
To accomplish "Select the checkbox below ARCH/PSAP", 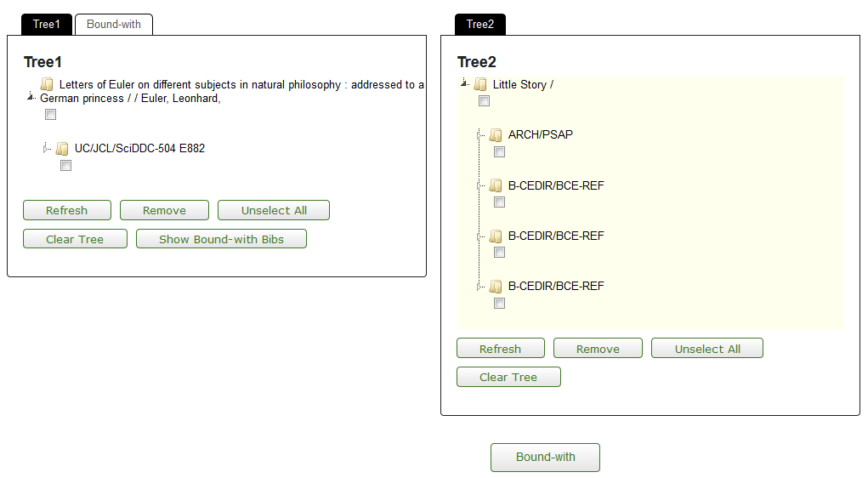I will point(499,151).
